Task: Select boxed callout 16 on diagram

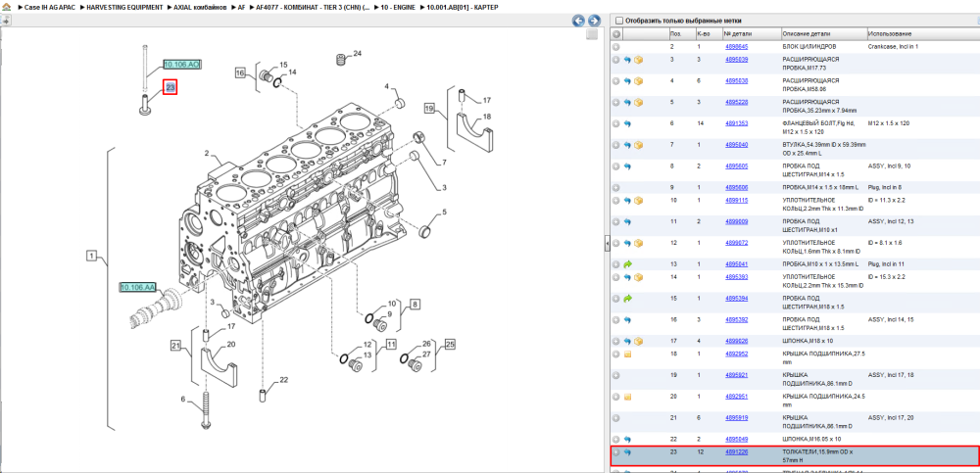Action: (241, 73)
